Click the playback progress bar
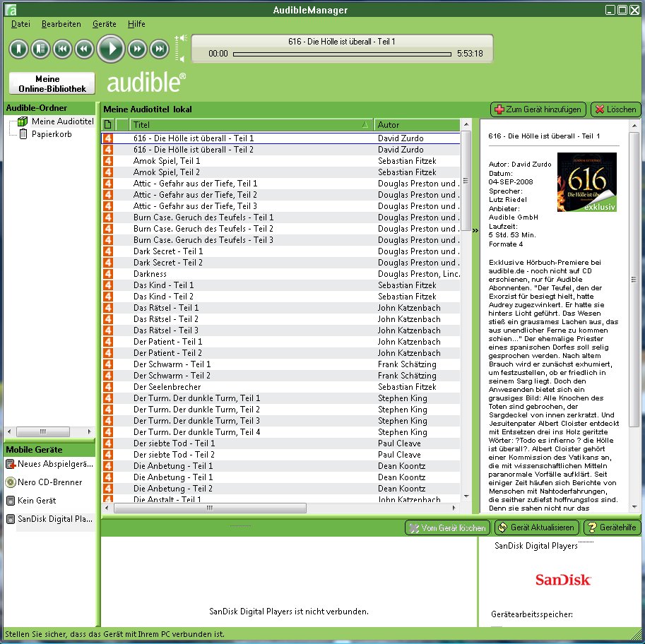This screenshot has width=645, height=644. click(x=342, y=54)
